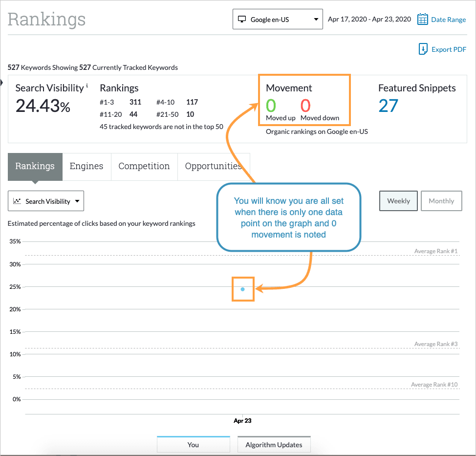Switch to Monthly view
This screenshot has height=456, width=476.
[x=441, y=201]
